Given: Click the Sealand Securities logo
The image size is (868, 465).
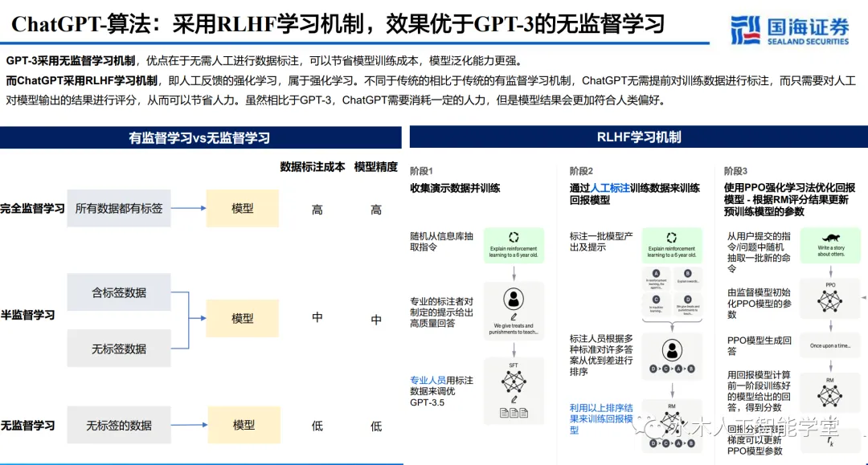Looking at the screenshot, I should click(x=789, y=30).
